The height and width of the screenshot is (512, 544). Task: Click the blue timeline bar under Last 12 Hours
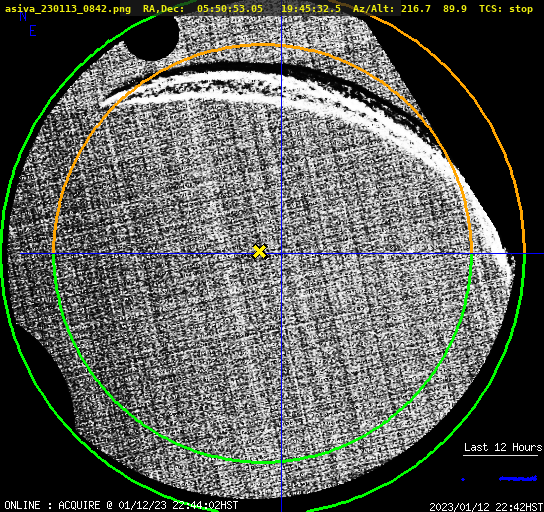click(x=518, y=479)
